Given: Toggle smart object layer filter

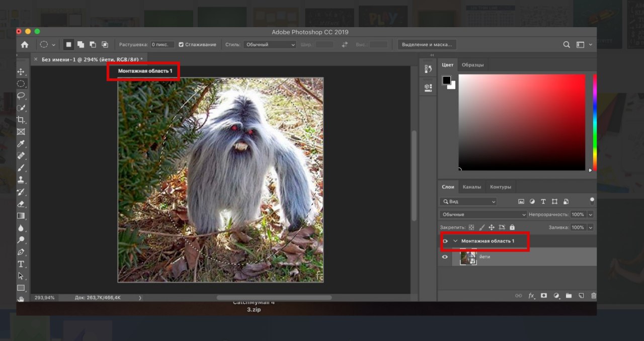Looking at the screenshot, I should 566,201.
